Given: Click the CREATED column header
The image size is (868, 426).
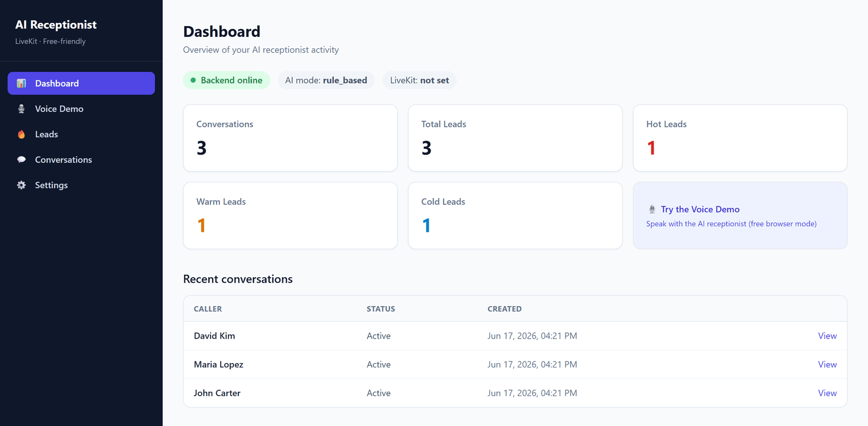Looking at the screenshot, I should coord(505,309).
